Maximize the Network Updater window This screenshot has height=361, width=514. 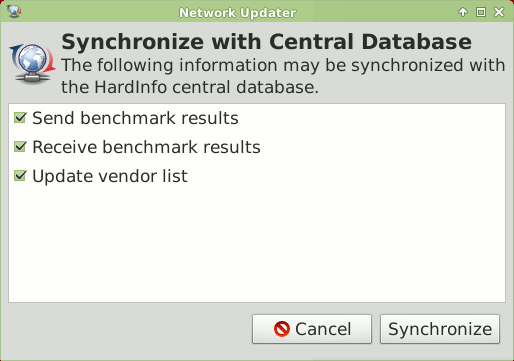click(x=481, y=12)
